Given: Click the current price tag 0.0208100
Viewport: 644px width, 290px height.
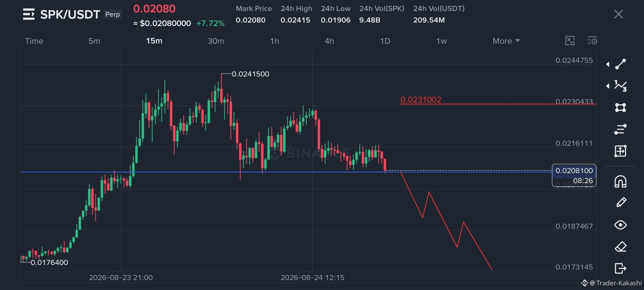Looking at the screenshot, I should (x=574, y=175).
